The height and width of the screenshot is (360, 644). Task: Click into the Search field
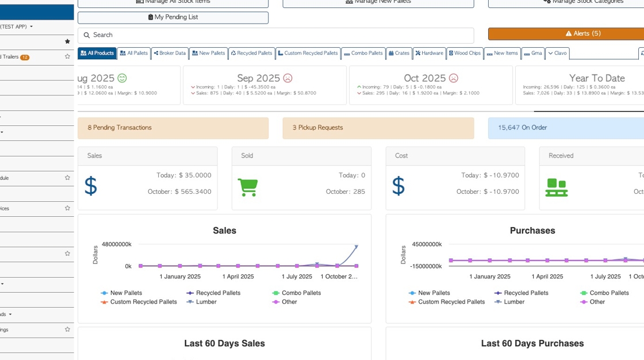click(276, 35)
